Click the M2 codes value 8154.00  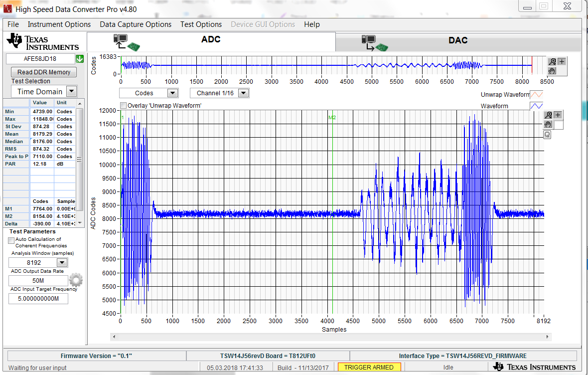42,216
